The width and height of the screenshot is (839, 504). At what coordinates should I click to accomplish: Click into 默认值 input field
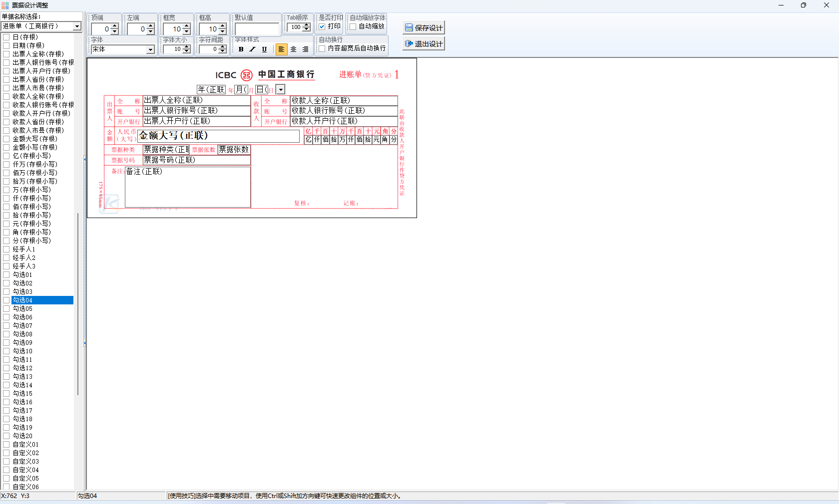(x=257, y=29)
